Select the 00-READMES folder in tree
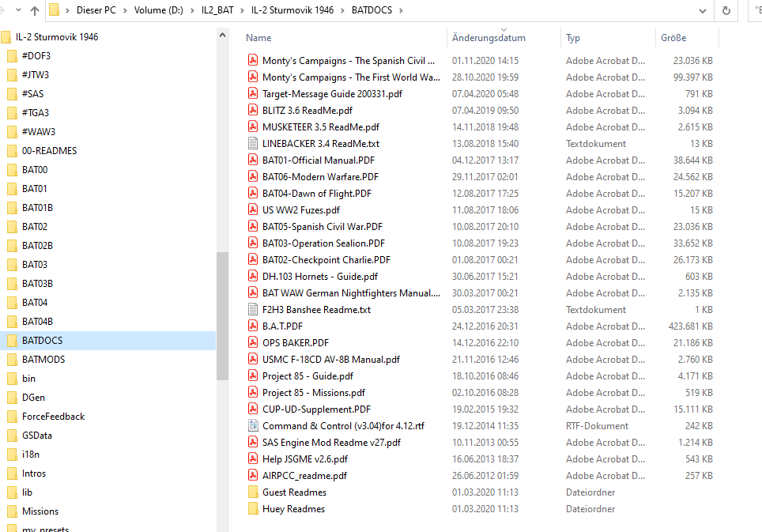This screenshot has width=762, height=532. [50, 151]
